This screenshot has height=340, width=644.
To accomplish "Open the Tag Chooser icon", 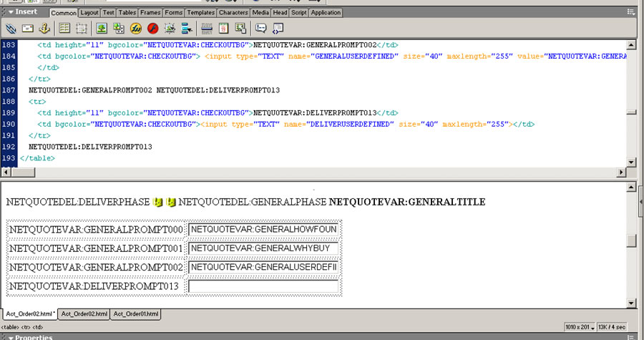I will click(278, 29).
